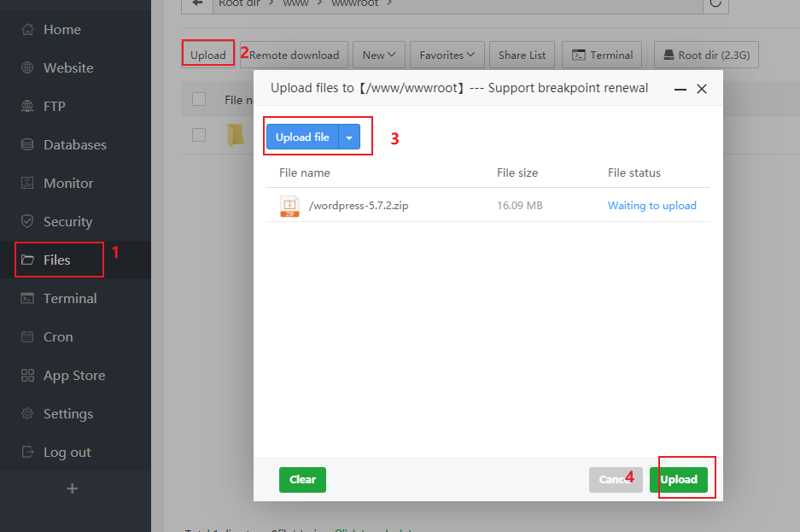Open Files in the sidebar
The height and width of the screenshot is (532, 800).
57,260
